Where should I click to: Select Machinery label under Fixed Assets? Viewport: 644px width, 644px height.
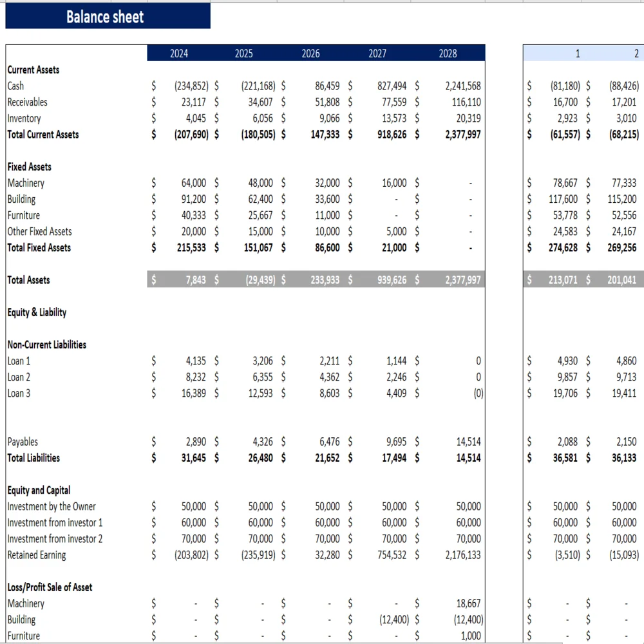pyautogui.click(x=26, y=183)
